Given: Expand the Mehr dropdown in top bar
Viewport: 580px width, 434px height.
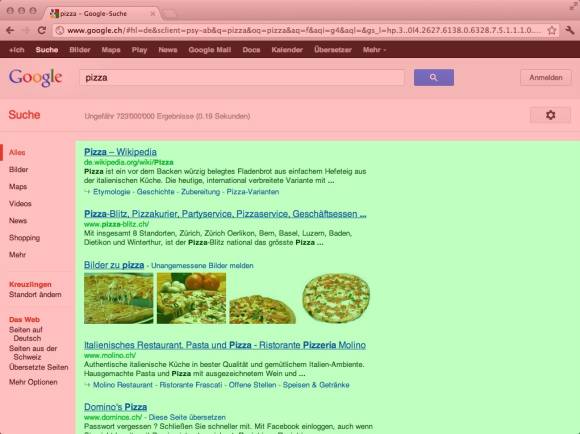Looking at the screenshot, I should [374, 50].
